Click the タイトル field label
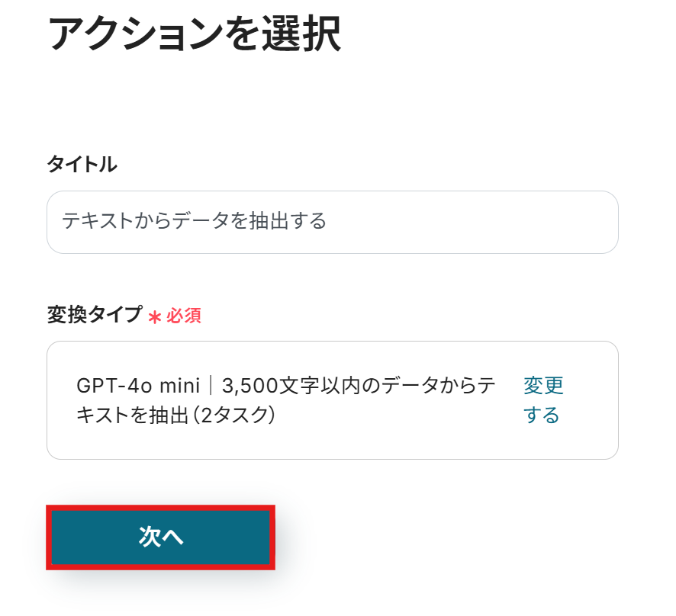Viewport: 676px width, 616px height. (82, 163)
